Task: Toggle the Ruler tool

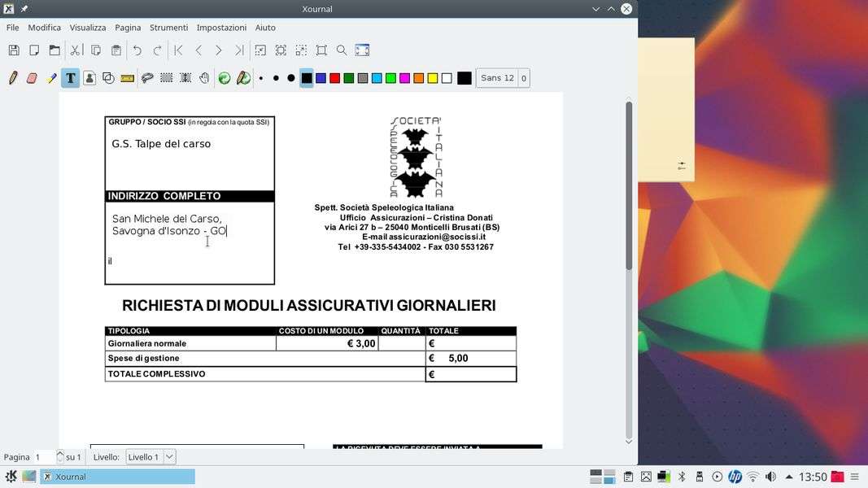Action: (x=128, y=78)
